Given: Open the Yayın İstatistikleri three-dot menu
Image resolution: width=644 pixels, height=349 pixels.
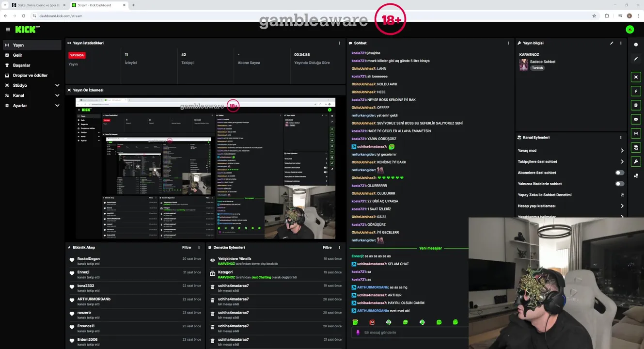Looking at the screenshot, I should pos(340,43).
